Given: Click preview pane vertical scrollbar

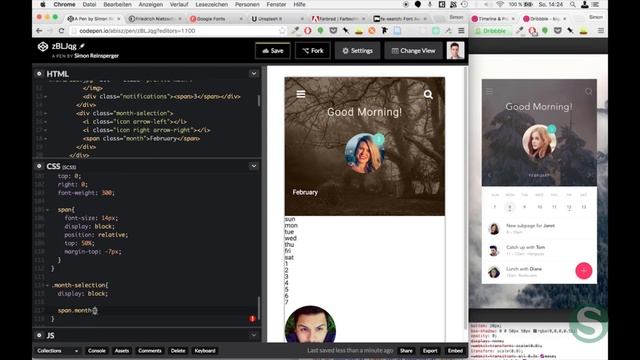Looking at the screenshot, I should (466, 198).
